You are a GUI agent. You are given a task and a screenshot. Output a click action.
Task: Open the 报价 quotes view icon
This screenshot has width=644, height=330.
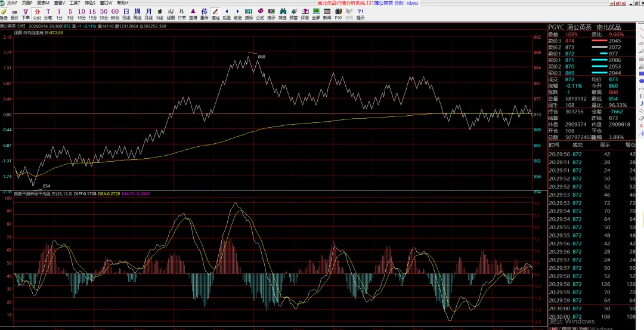tap(14, 14)
